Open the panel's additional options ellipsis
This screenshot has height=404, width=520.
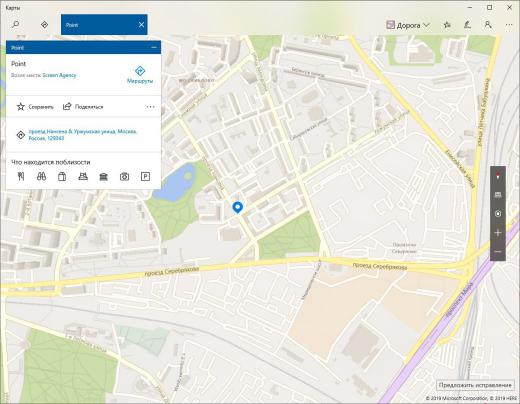(x=150, y=107)
